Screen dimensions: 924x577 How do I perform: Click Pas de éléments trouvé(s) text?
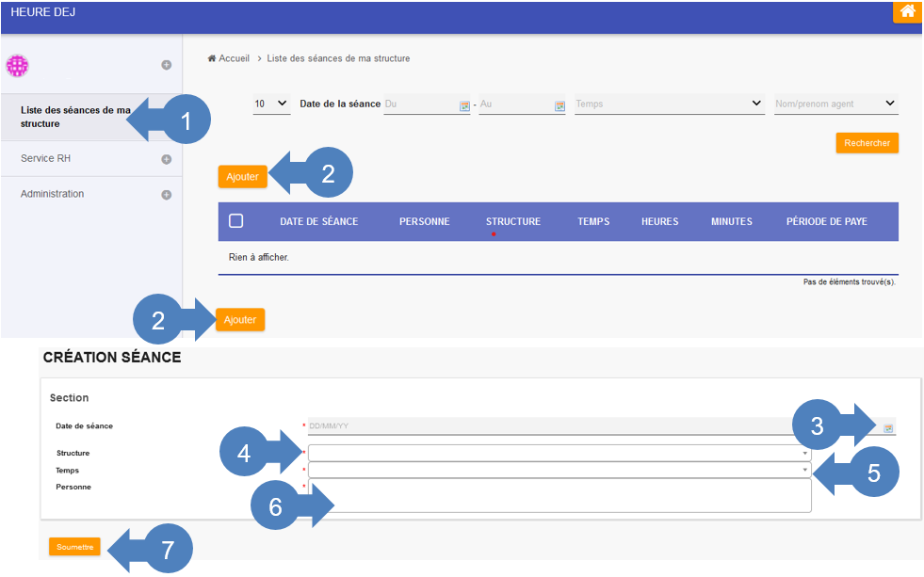(850, 282)
